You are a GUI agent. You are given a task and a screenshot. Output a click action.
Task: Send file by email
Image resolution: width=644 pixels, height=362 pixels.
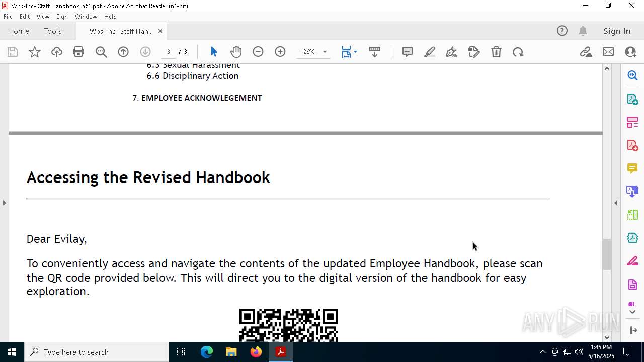click(x=608, y=52)
